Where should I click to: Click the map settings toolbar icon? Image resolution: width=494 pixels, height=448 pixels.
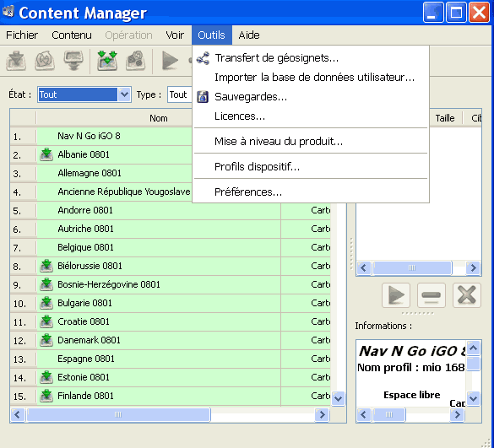pyautogui.click(x=136, y=61)
